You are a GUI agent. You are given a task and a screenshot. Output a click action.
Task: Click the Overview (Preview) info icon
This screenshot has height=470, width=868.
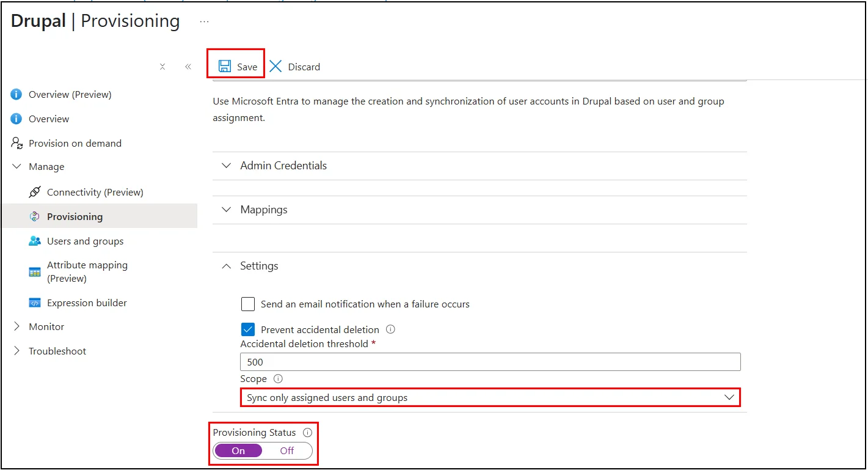pyautogui.click(x=16, y=94)
